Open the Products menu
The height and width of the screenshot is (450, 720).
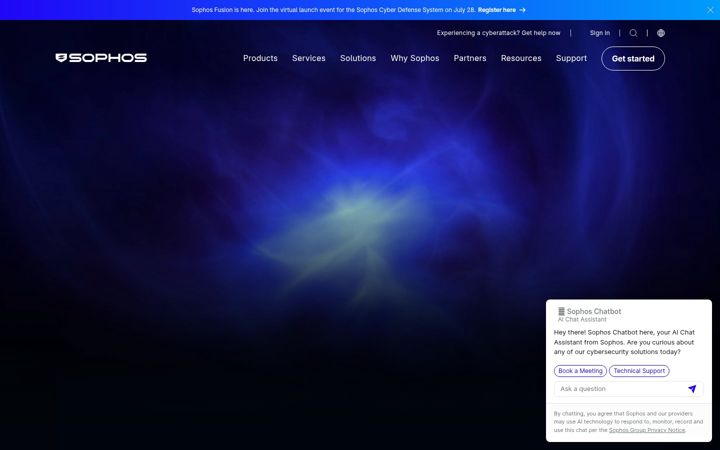pyautogui.click(x=260, y=58)
